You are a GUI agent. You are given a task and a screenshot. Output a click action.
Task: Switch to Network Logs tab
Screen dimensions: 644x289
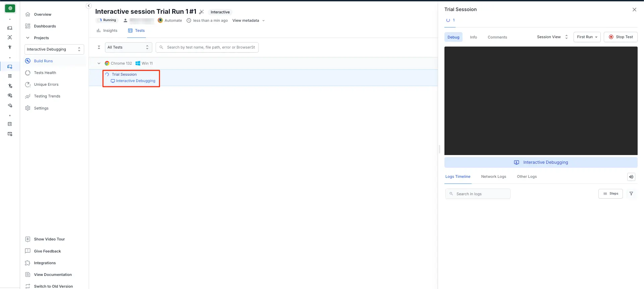coord(493,176)
